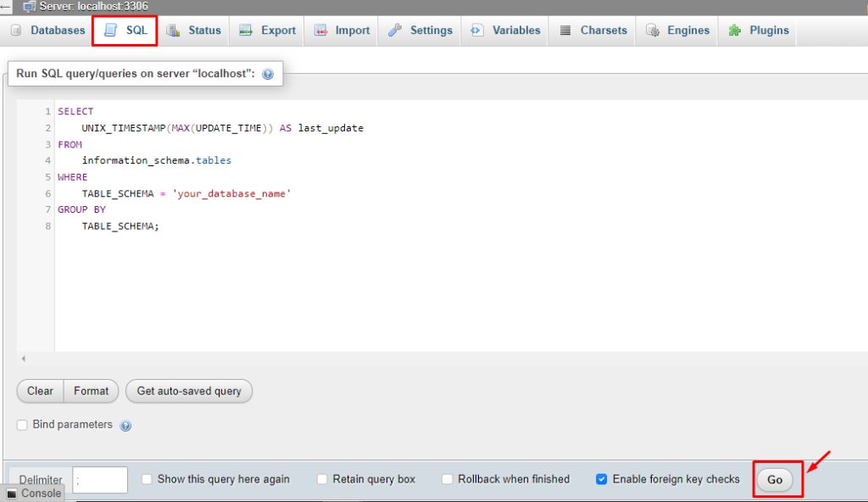Open the Engines icon
The width and height of the screenshot is (868, 502).
coord(652,30)
